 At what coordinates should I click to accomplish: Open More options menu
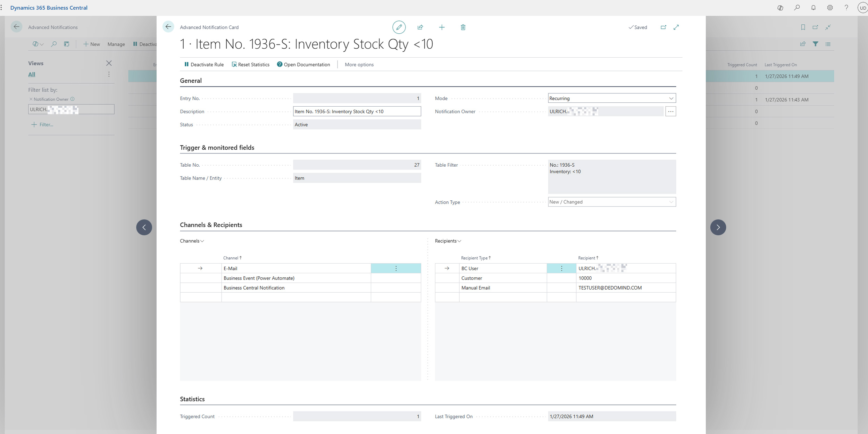pos(359,65)
